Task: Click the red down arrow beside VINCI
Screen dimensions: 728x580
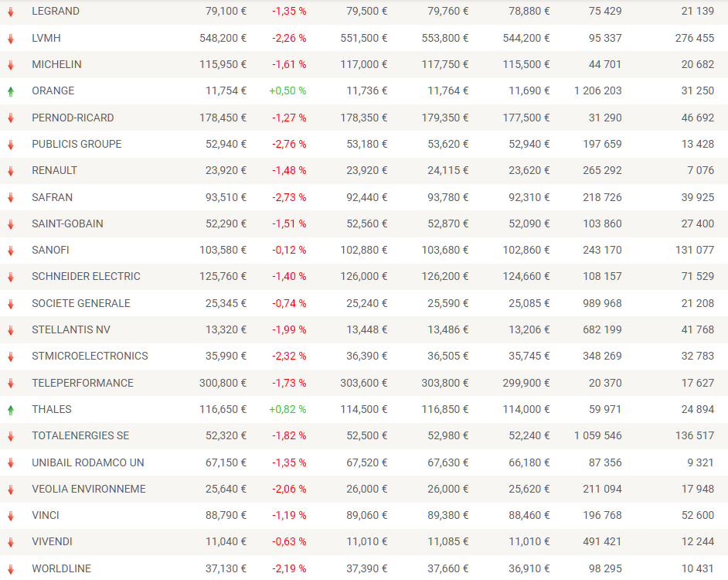Action: click(x=11, y=517)
